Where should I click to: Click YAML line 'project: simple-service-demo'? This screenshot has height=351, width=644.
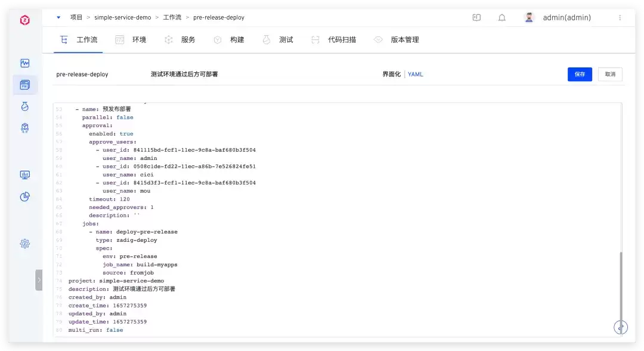tap(116, 281)
